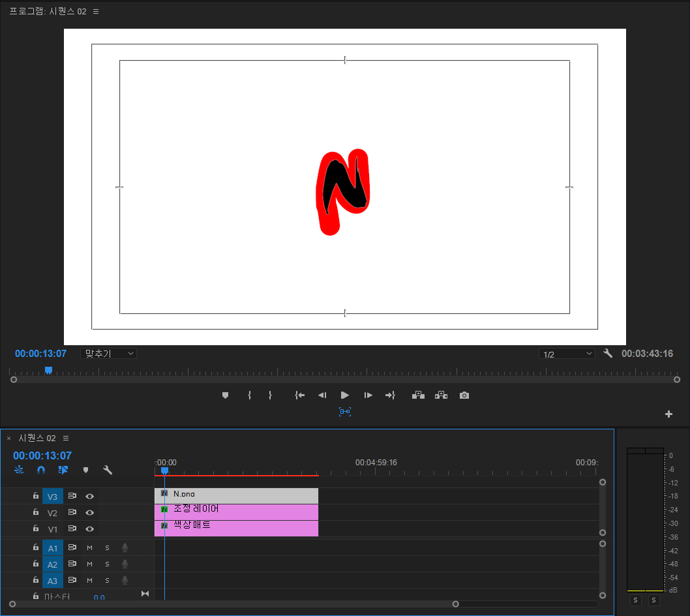The width and height of the screenshot is (690, 616).
Task: Toggle Snap in the timeline
Action: pyautogui.click(x=41, y=470)
